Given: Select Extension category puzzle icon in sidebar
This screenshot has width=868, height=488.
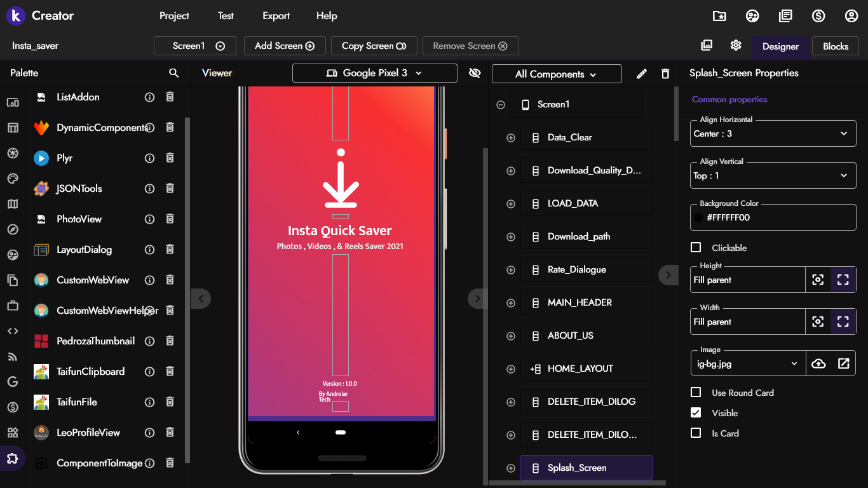Looking at the screenshot, I should pos(13,458).
